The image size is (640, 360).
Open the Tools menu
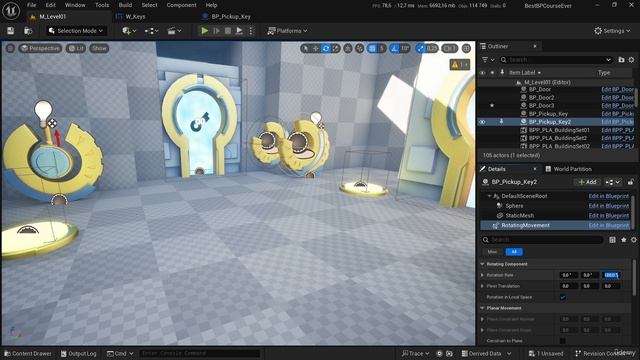tap(102, 5)
